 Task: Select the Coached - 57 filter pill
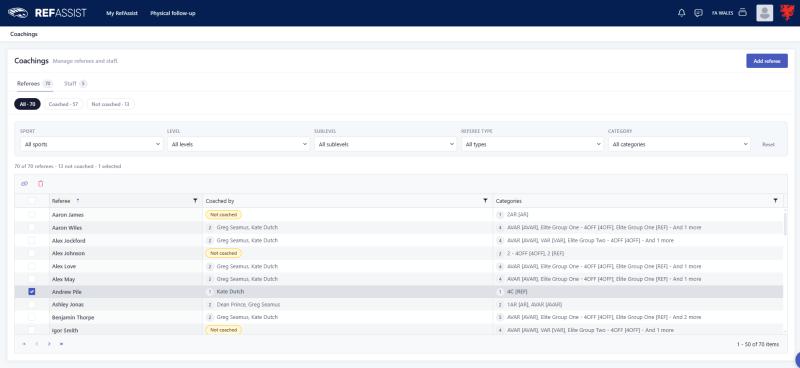pyautogui.click(x=63, y=104)
